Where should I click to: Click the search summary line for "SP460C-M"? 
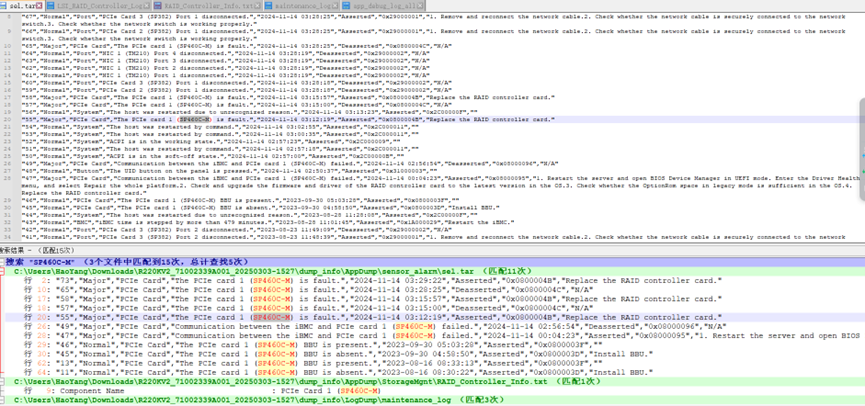tap(127, 262)
